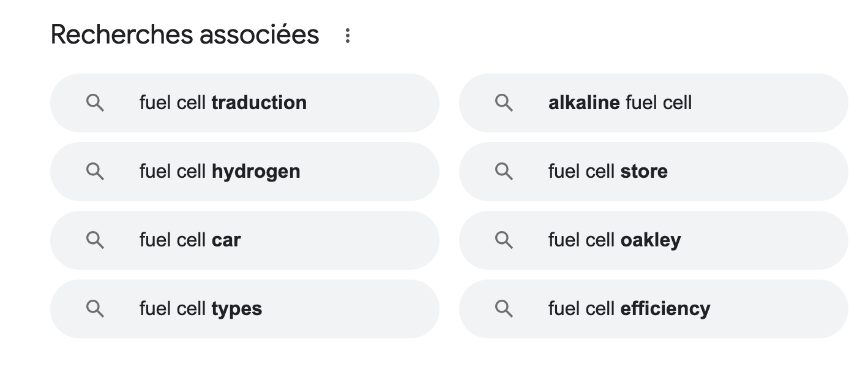Click the magnifier icon beside fuel cell efficiency

(x=504, y=309)
